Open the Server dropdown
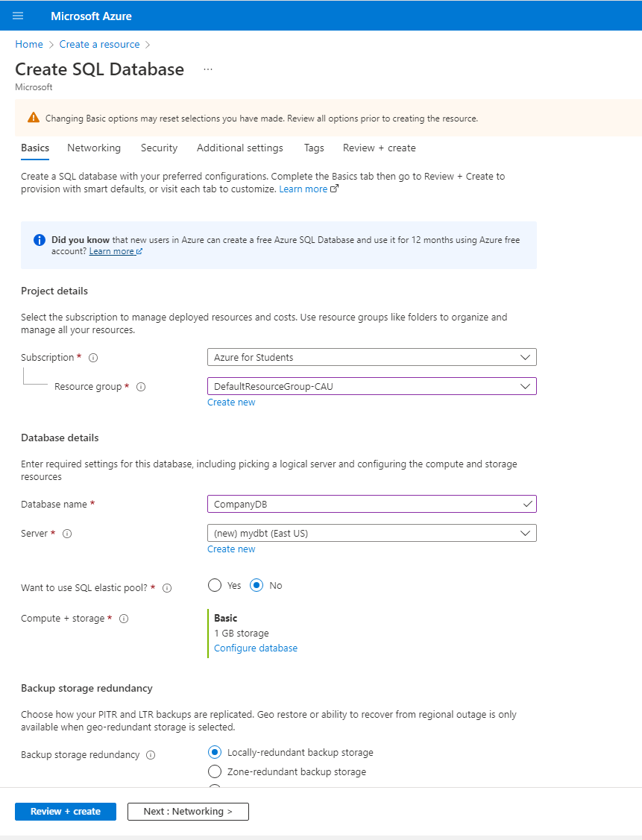Image resolution: width=642 pixels, height=840 pixels. [x=372, y=533]
